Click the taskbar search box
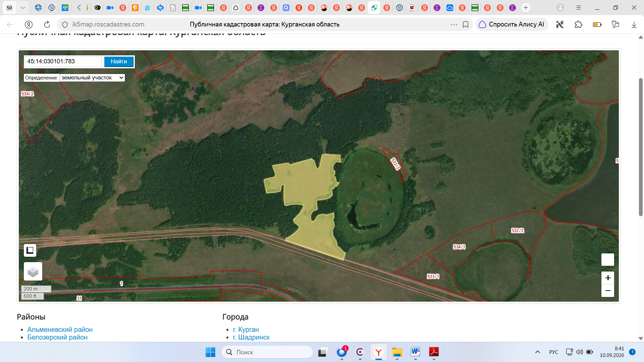 (x=267, y=352)
